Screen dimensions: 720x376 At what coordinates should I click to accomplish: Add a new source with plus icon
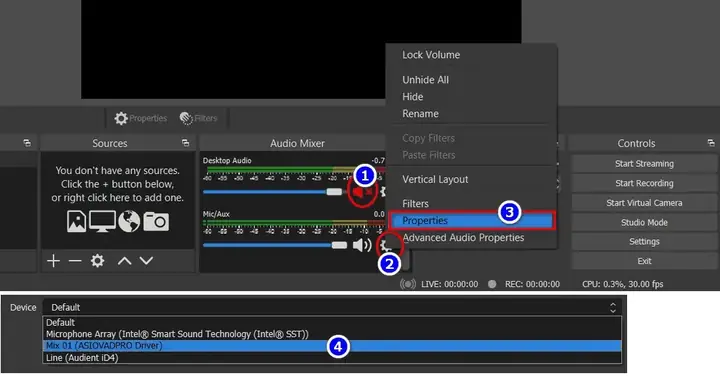[x=53, y=261]
